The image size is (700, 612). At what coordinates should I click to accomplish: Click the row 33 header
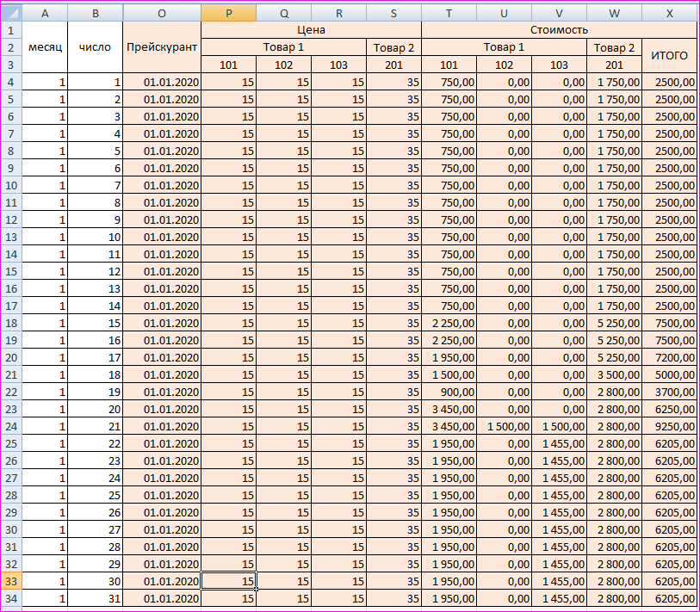pyautogui.click(x=10, y=581)
